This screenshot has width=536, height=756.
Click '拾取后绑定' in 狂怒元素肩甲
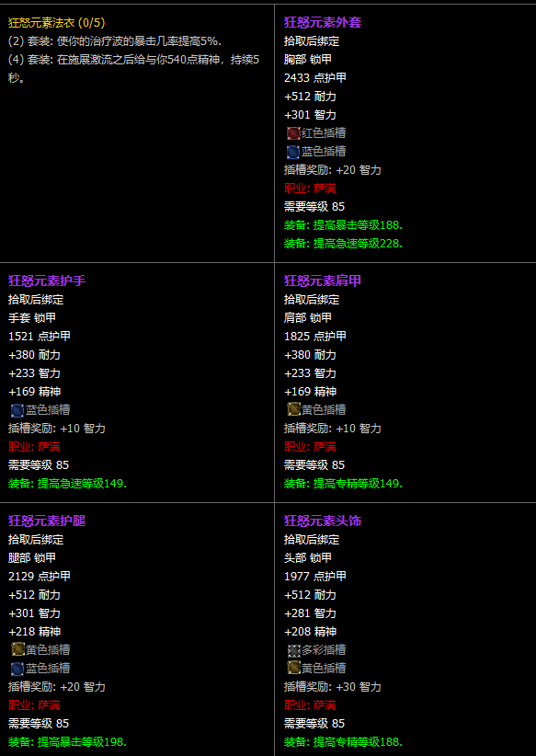tap(312, 300)
